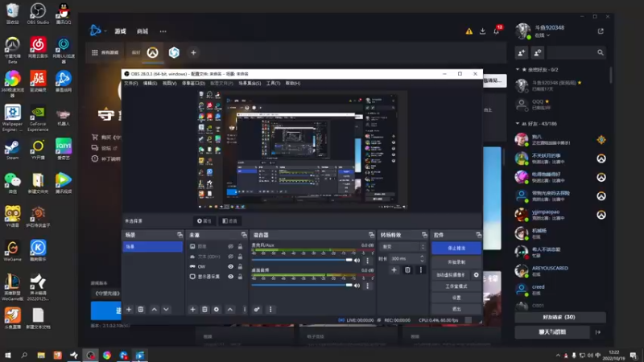
Task: Add a new source in OBS sources panel
Action: click(192, 310)
